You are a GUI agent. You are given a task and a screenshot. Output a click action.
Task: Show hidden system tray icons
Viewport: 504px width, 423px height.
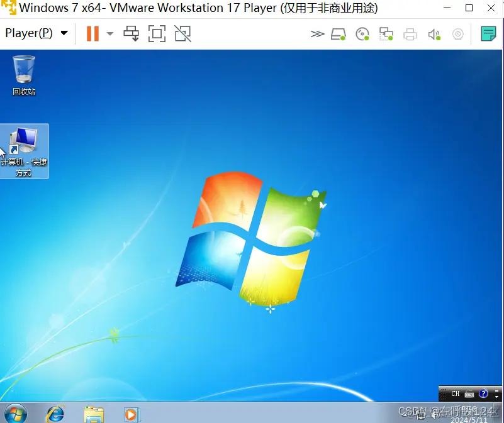pyautogui.click(x=406, y=415)
